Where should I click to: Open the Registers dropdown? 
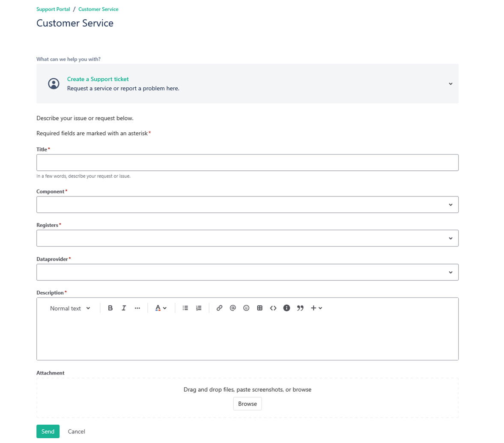pos(247,238)
